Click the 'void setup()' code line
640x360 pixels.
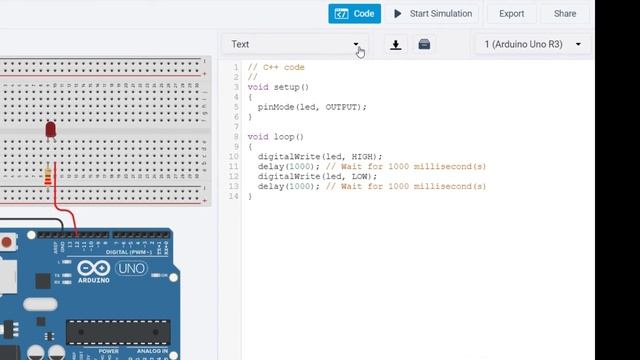[x=278, y=87]
